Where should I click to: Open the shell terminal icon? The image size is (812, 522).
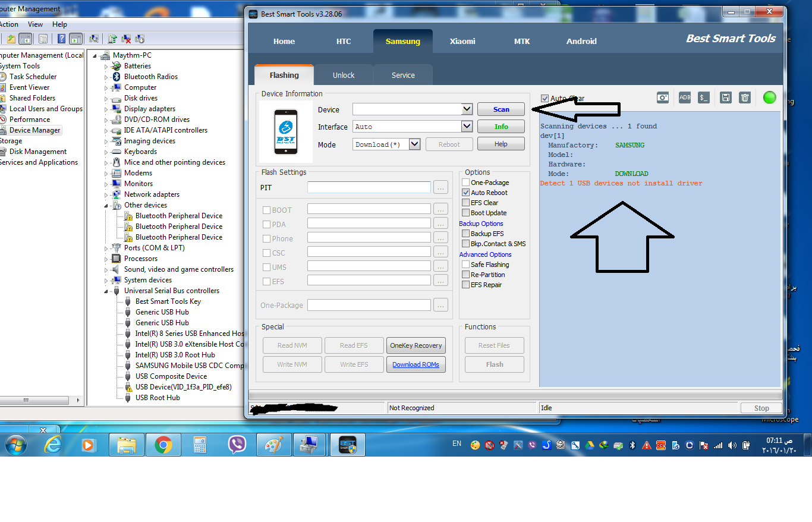[704, 98]
